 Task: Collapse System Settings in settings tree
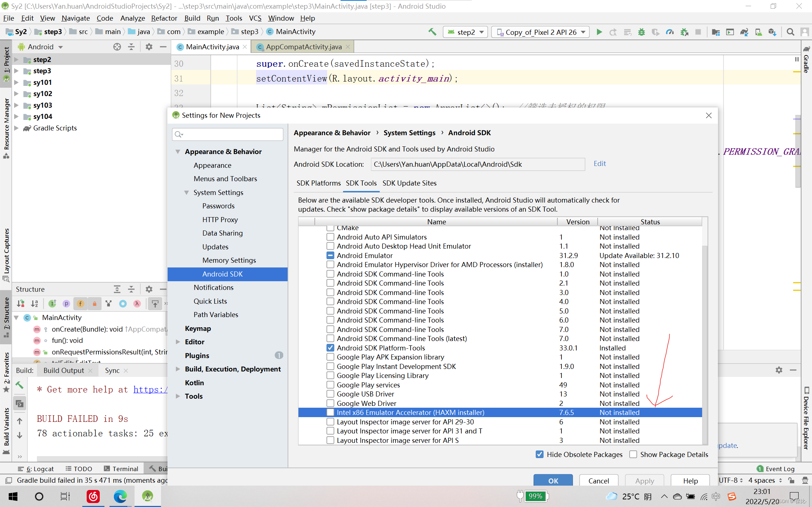(186, 192)
